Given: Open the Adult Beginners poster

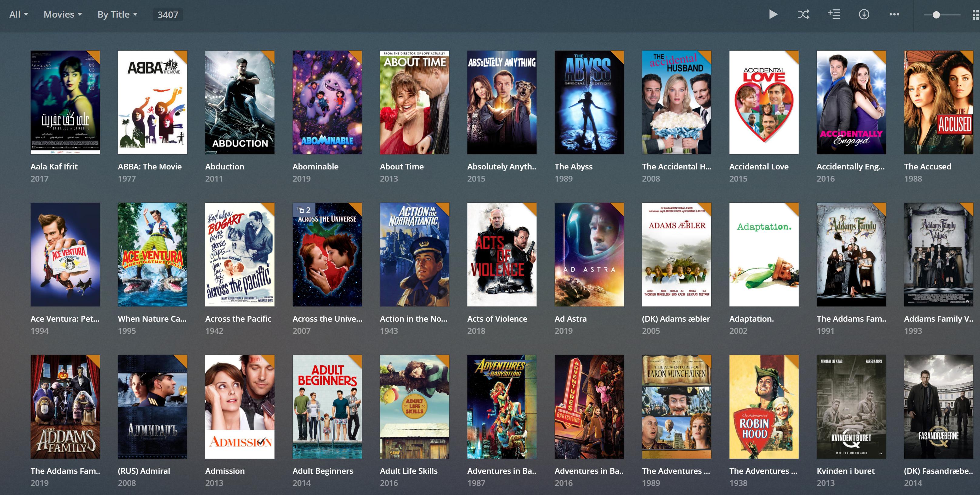Looking at the screenshot, I should (x=327, y=406).
